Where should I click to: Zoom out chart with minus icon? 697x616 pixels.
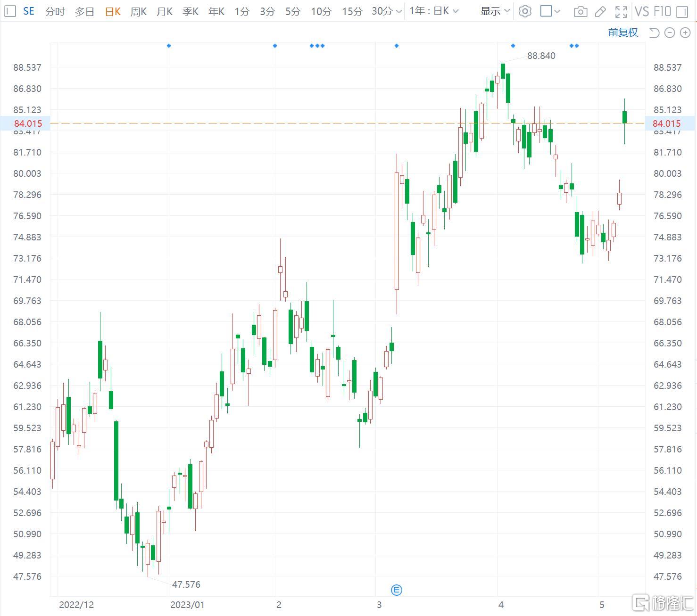(x=670, y=33)
